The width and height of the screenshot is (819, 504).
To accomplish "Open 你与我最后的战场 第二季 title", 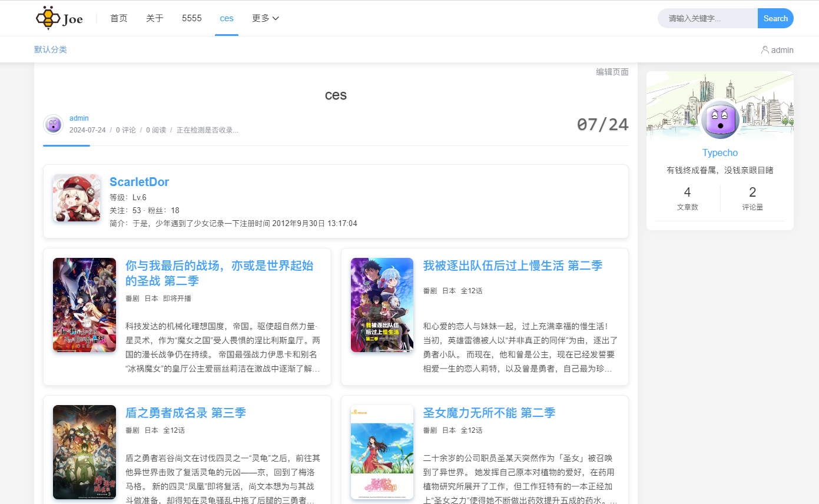I will pos(220,273).
